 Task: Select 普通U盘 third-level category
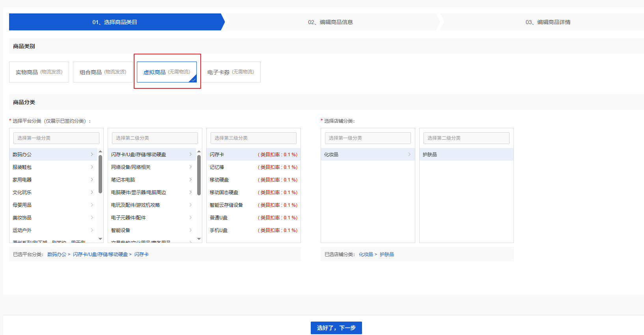(254, 217)
